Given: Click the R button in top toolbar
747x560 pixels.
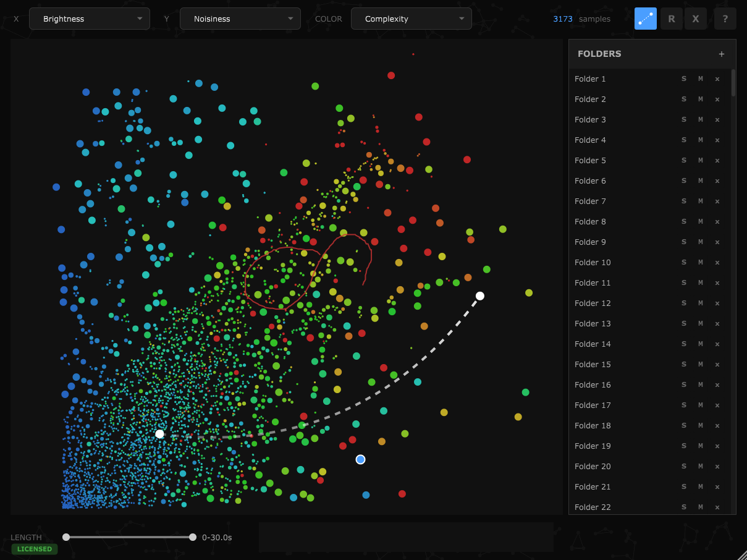Looking at the screenshot, I should 671,19.
